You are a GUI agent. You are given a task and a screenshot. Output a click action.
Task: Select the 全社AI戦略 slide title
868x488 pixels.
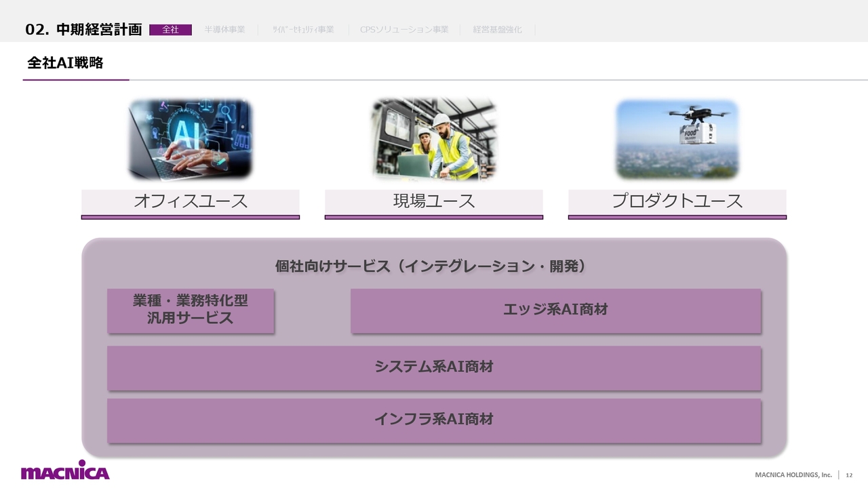coord(65,63)
